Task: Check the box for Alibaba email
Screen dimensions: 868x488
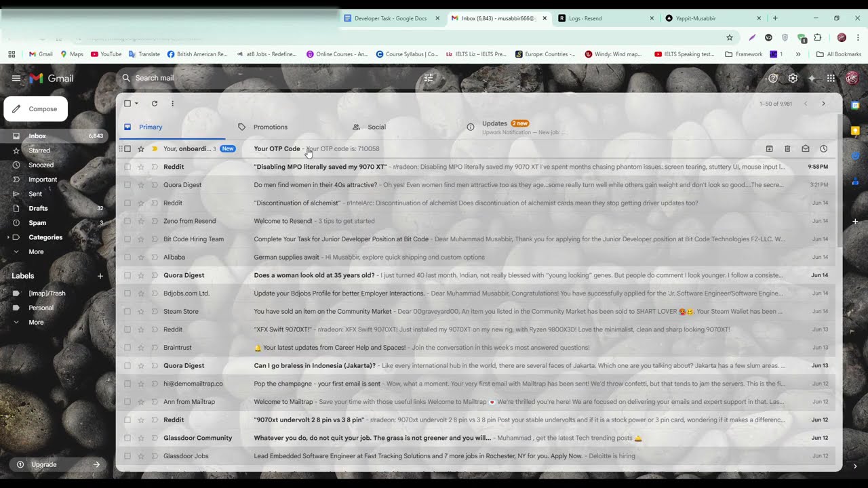Action: (127, 257)
